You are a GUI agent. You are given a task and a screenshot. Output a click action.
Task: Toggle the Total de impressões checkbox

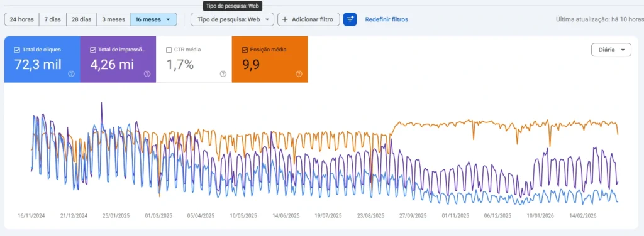click(x=93, y=50)
